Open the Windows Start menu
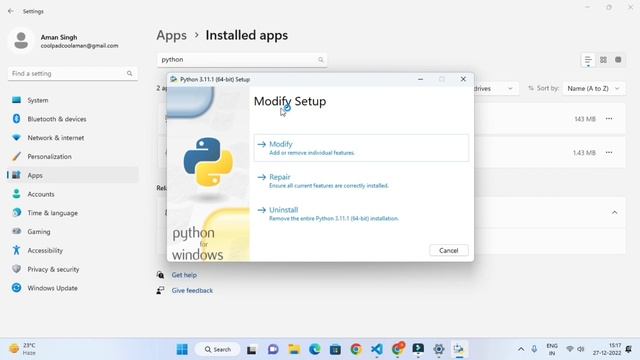 (x=182, y=349)
